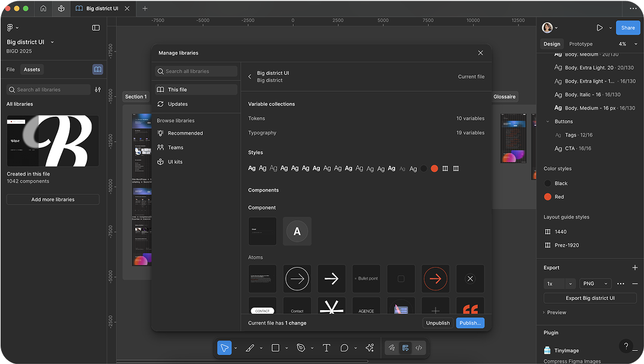This screenshot has height=364, width=644.
Task: Open the community cube icon tab
Action: coord(61,8)
